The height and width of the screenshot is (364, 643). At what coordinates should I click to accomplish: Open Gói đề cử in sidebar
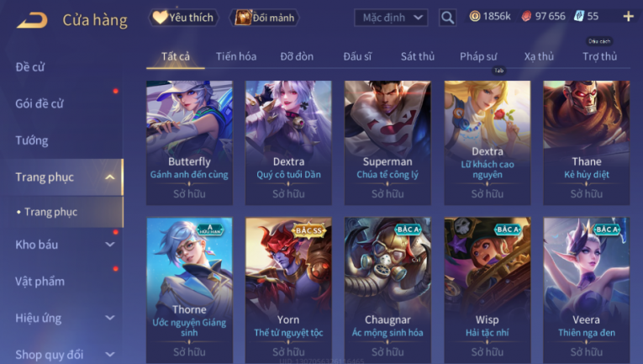(40, 103)
